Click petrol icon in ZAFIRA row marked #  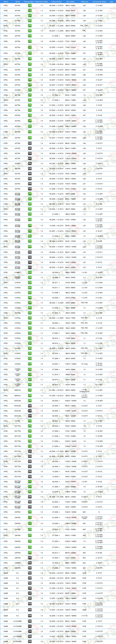[30, 512]
